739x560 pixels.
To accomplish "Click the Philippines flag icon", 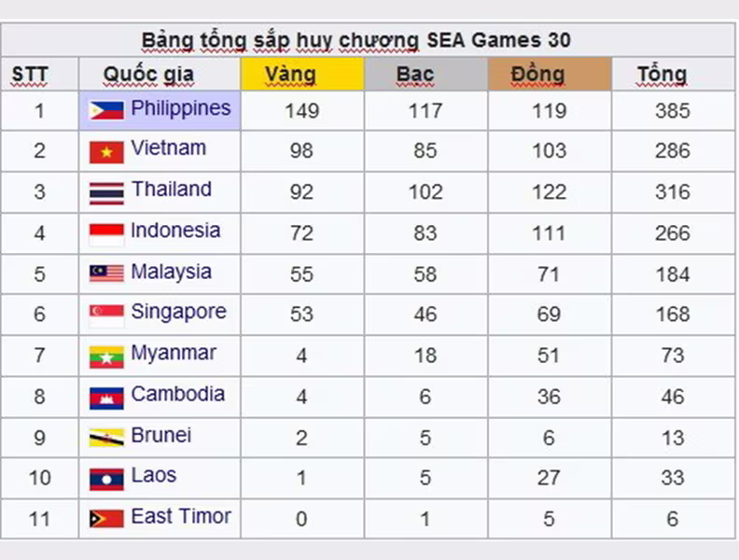I will point(106,110).
